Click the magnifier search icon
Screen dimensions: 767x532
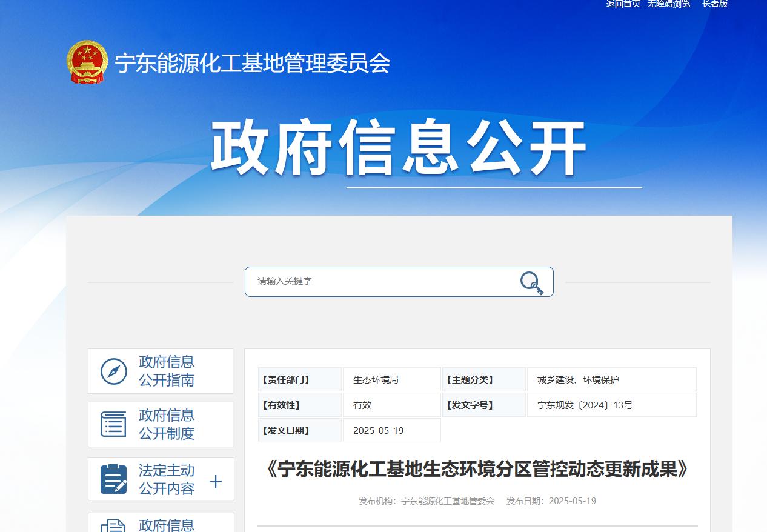click(x=531, y=282)
